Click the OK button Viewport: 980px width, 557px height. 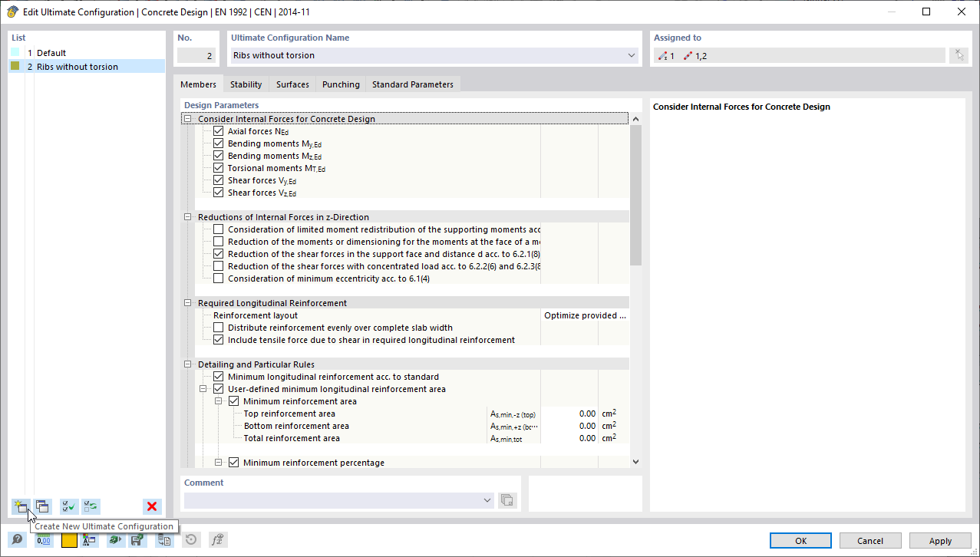point(801,541)
